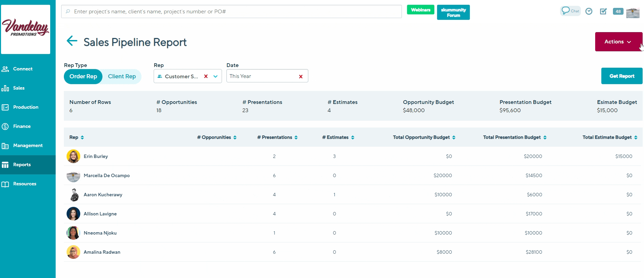Select the Order Rep toggle

point(83,76)
